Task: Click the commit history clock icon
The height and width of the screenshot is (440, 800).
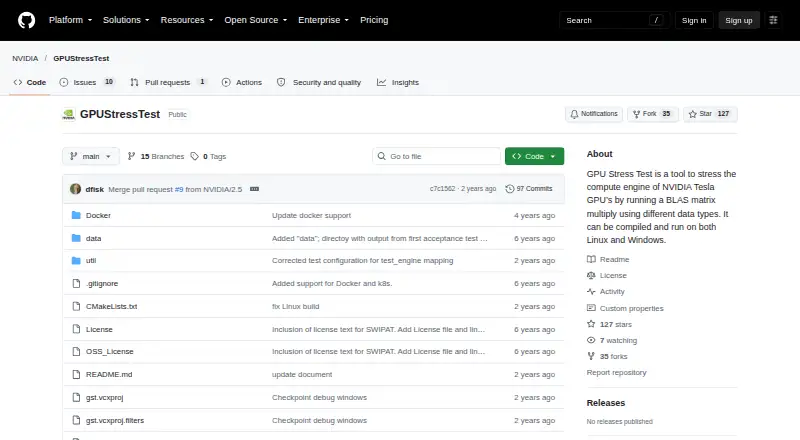Action: tap(510, 189)
